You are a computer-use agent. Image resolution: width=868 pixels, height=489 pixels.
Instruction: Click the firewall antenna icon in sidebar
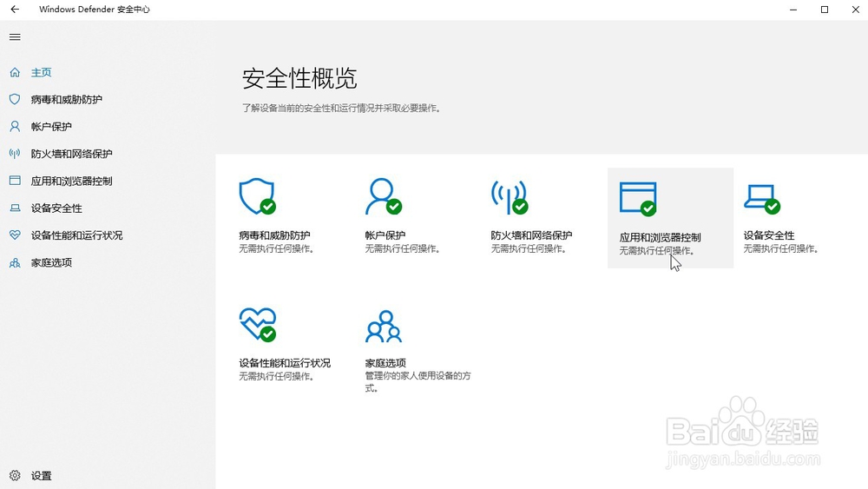point(15,154)
